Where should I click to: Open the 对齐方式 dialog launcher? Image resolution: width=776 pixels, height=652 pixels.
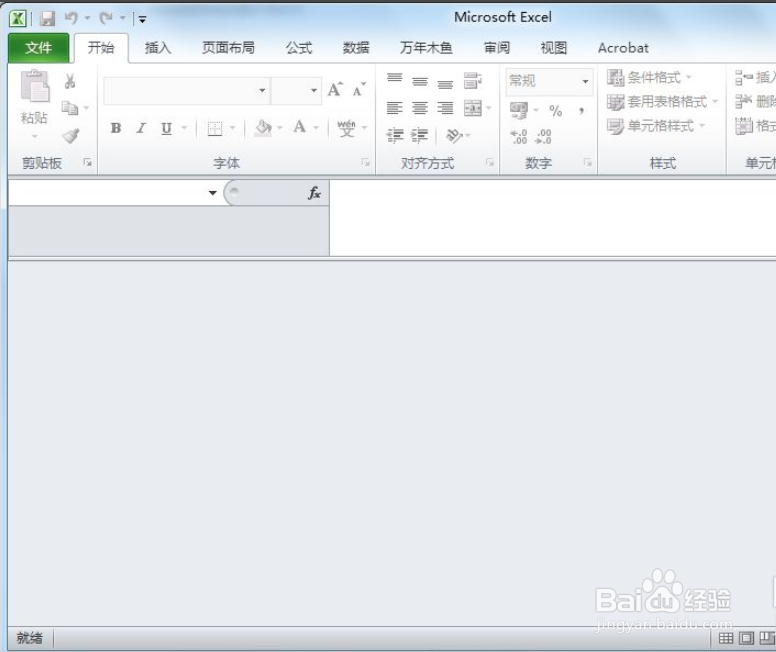click(x=490, y=162)
